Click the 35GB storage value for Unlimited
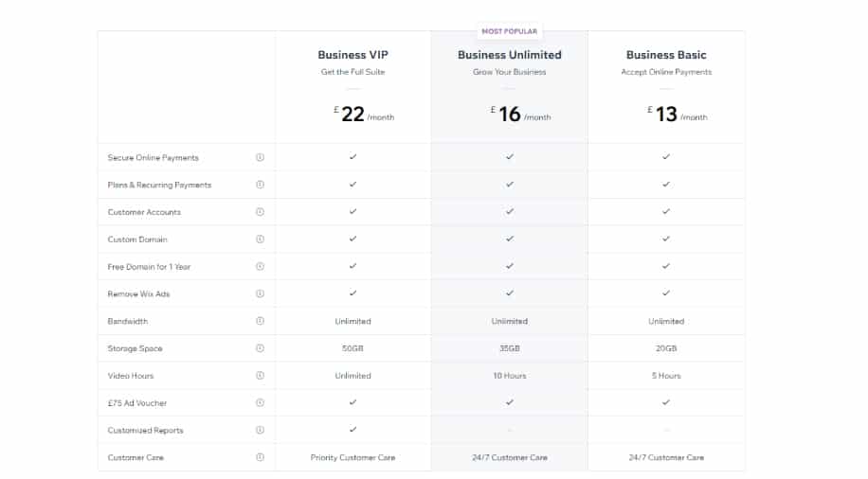 tap(509, 348)
